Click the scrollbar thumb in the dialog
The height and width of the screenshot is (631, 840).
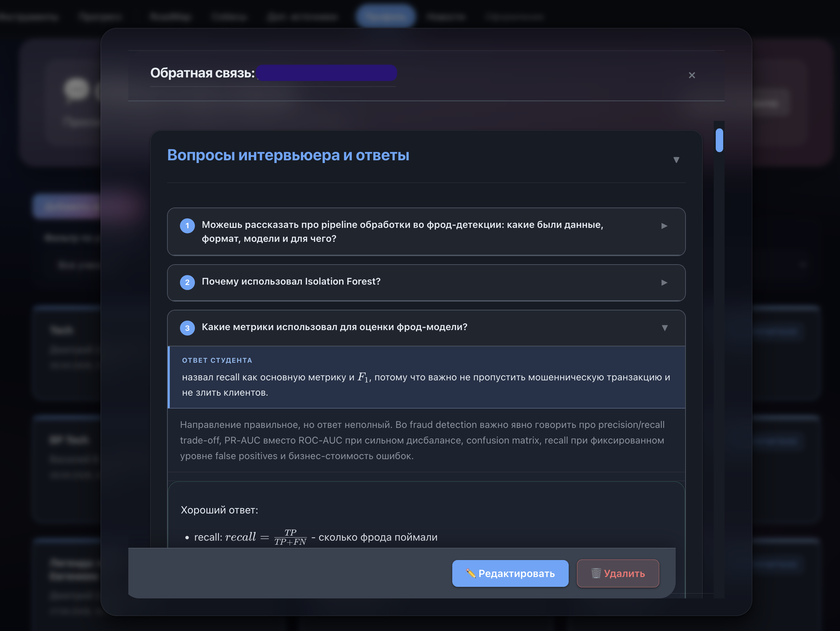719,141
